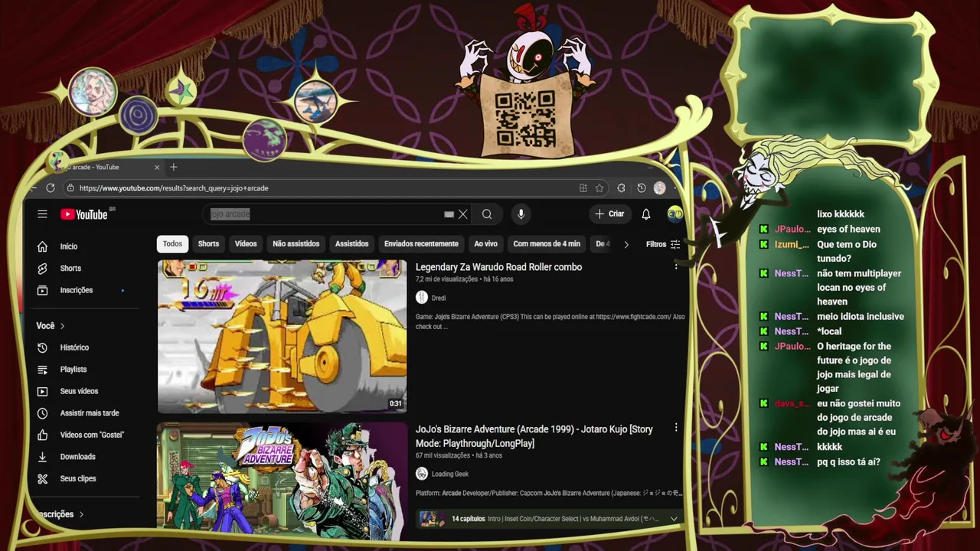Screen dimensions: 980x551
Task: Open JoJo's Bizarre Adventure Jotaro Kujo title
Action: coord(534,436)
